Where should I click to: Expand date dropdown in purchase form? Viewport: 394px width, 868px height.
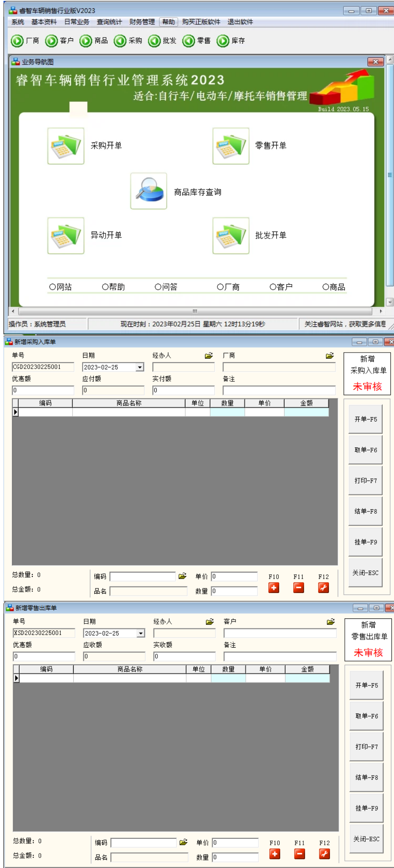[140, 367]
